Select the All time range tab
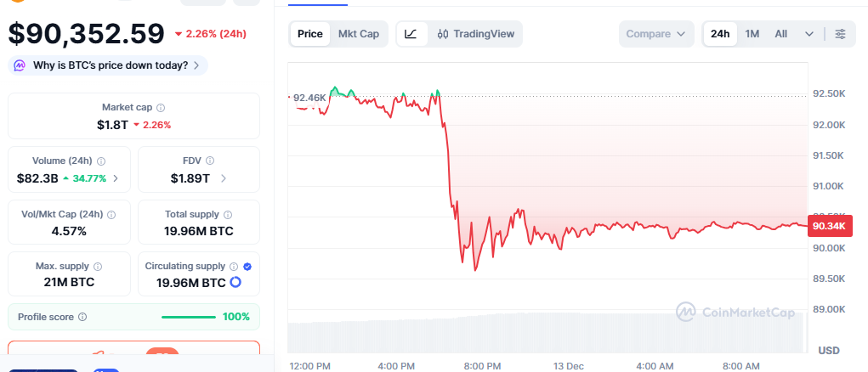Screen dimensions: 868x372 point(780,34)
